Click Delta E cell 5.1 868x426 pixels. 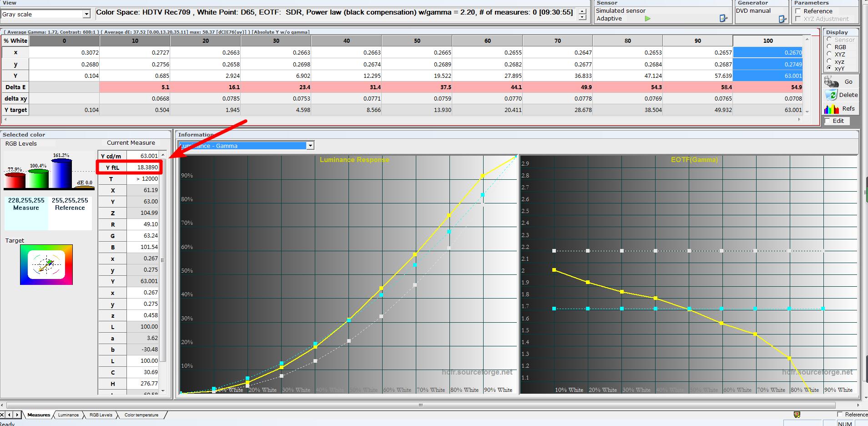click(135, 87)
